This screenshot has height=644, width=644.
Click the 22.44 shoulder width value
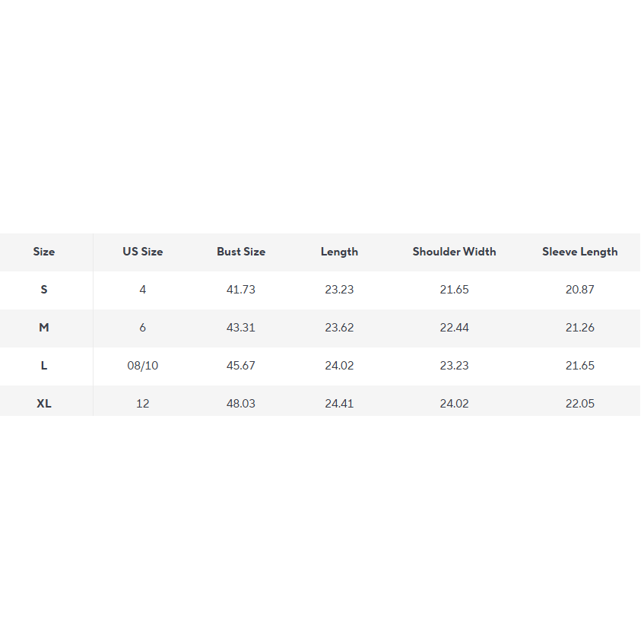click(x=454, y=328)
